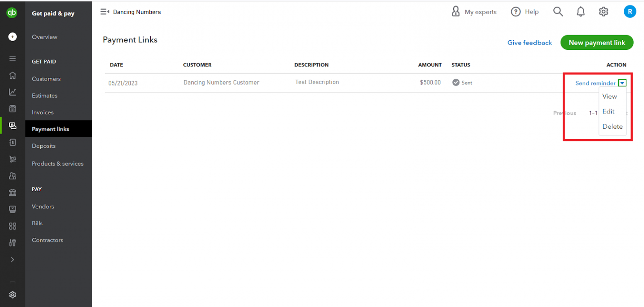Viewport: 644px width, 307px height.
Task: Click the notifications bell icon
Action: coord(581,11)
